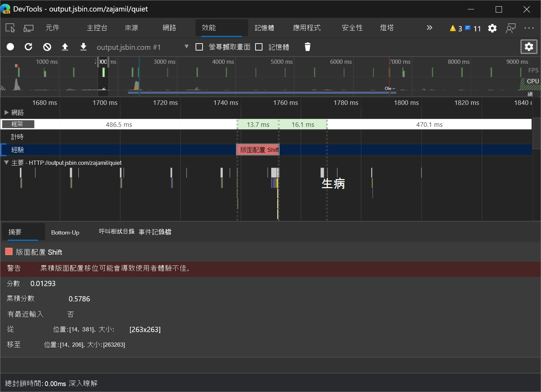Viewport: 541px width, 392px height.
Task: Toggle the 螢幕擷取畫面 screenshots checkbox
Action: [x=199, y=47]
